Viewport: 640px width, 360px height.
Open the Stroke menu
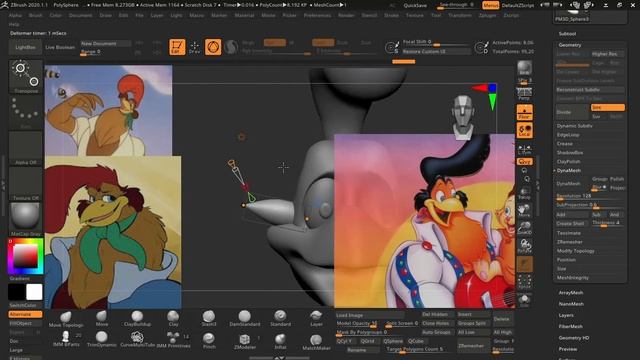pos(391,15)
